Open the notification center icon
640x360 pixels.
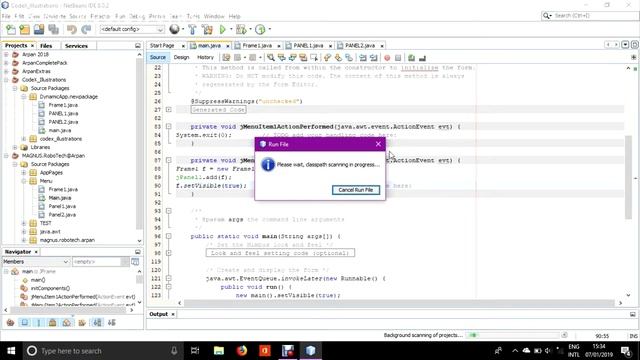tap(626, 351)
